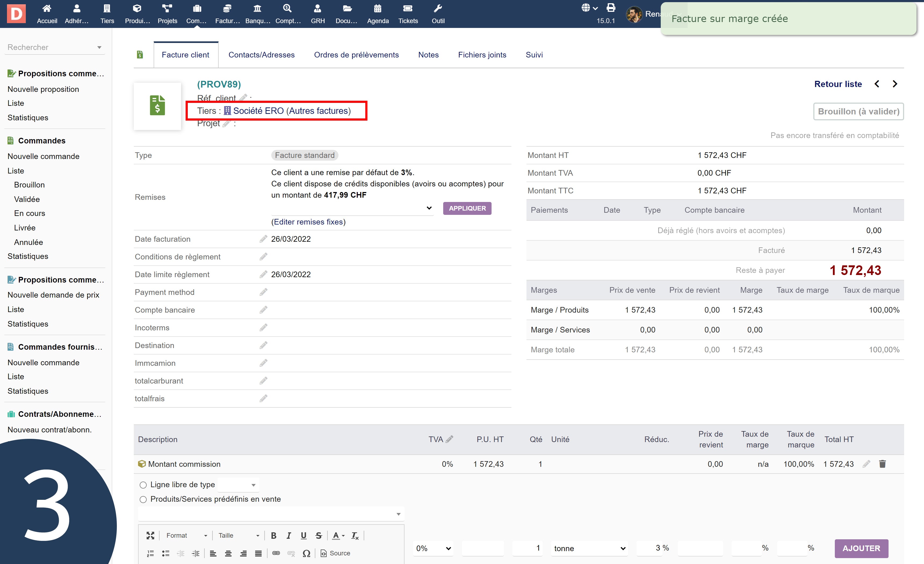Screen dimensions: 924x564
Task: Click the strikethrough formatting icon
Action: [318, 536]
